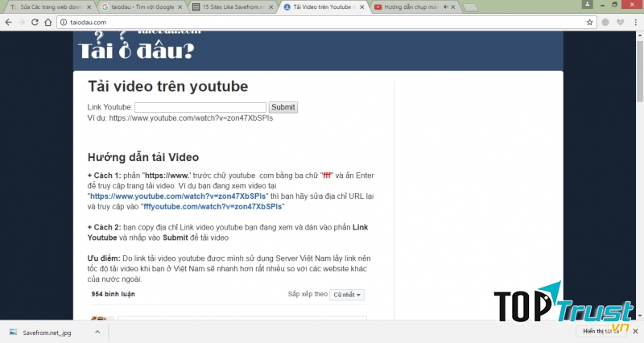Screen dimensions: 644x343
Task: Click the browser back arrow
Action: tap(9, 22)
